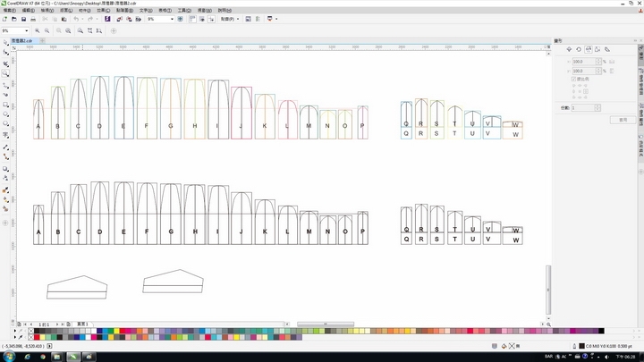Click the Export icon in standard toolbar
This screenshot has height=362, width=644.
(x=129, y=19)
